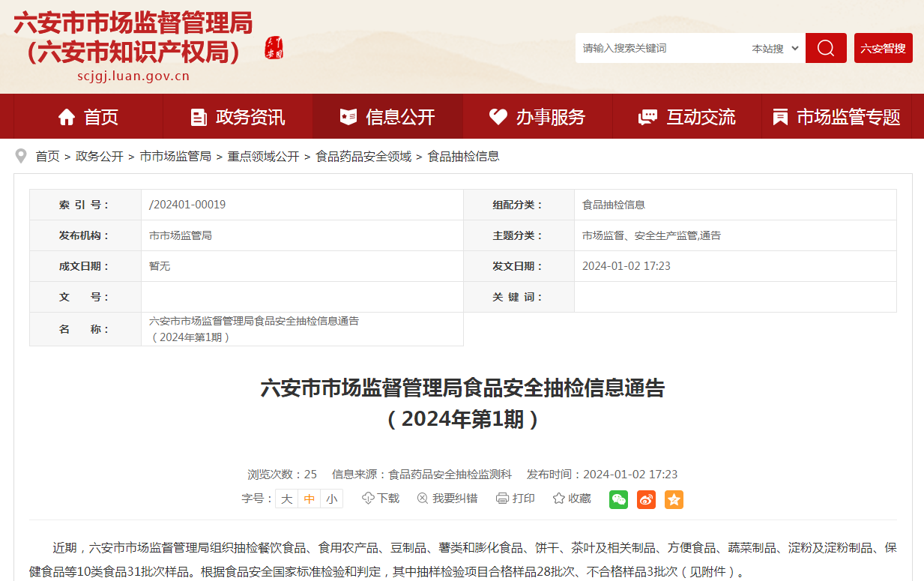Click the heart icon beside 办事服务
This screenshot has width=924, height=581.
coord(498,117)
